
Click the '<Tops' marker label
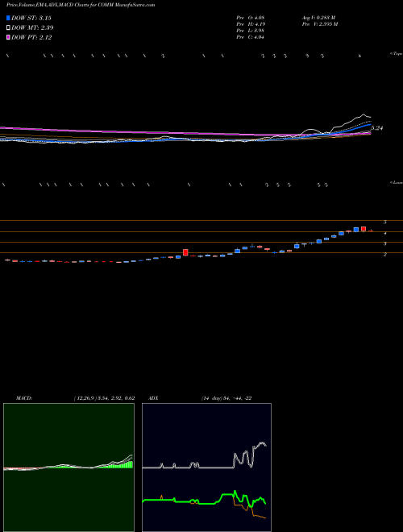(x=396, y=54)
